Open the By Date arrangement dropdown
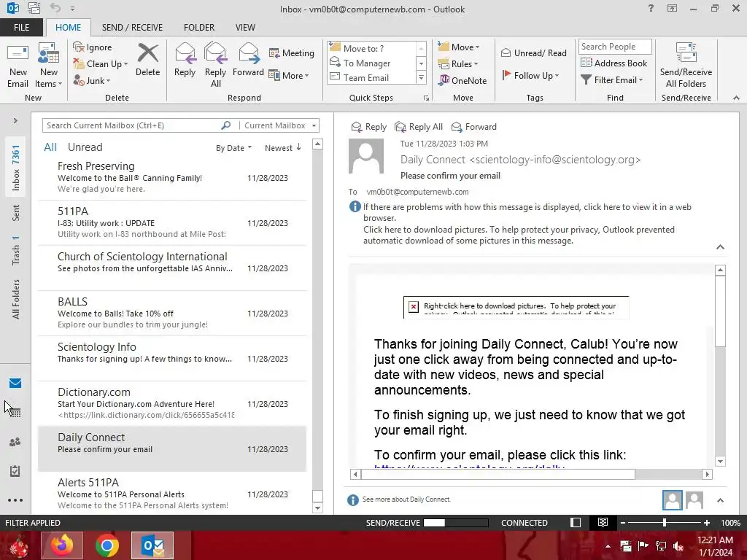This screenshot has height=560, width=747. coord(233,147)
